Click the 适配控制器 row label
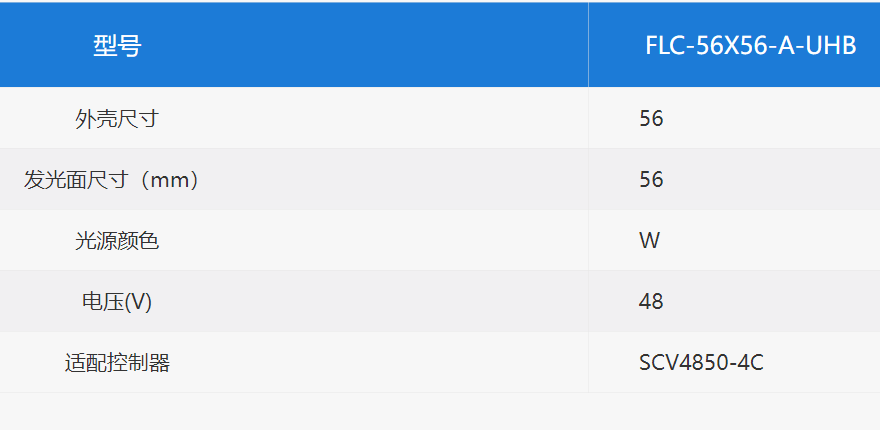The height and width of the screenshot is (430, 880). point(117,363)
